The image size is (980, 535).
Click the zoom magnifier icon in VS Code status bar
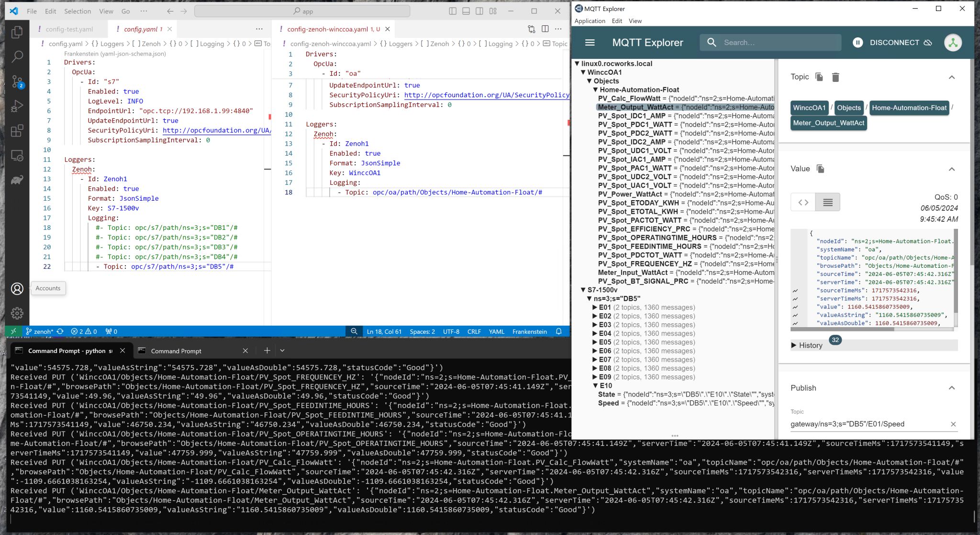(x=354, y=331)
